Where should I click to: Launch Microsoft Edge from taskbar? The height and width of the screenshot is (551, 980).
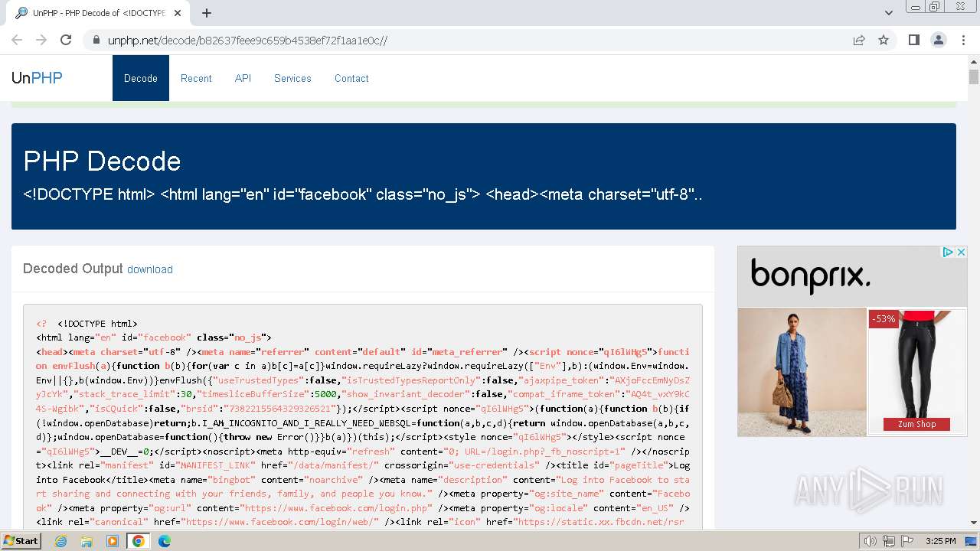pyautogui.click(x=165, y=541)
